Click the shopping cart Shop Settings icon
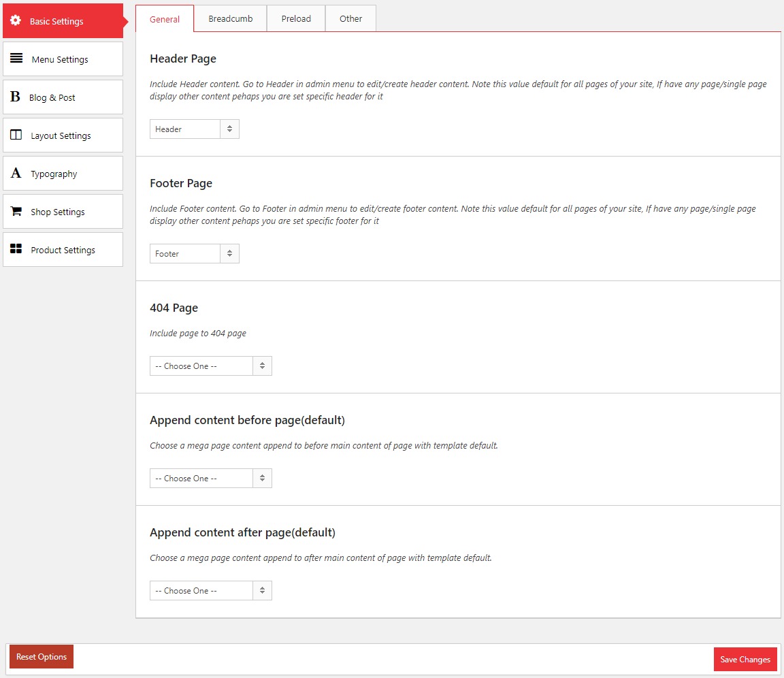784x678 pixels. 16,212
